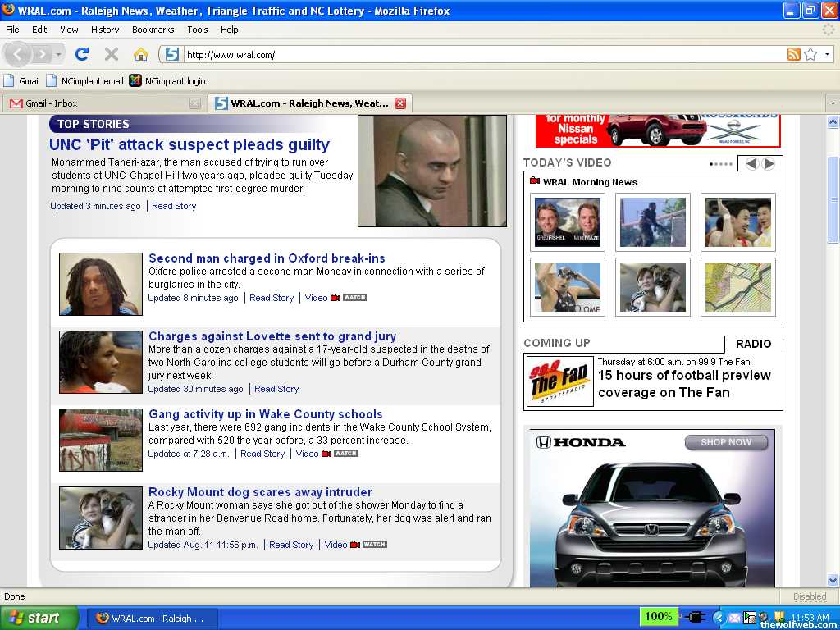Click the Honda logo in the ad
Viewport: 840px width, 630px height.
tap(581, 442)
